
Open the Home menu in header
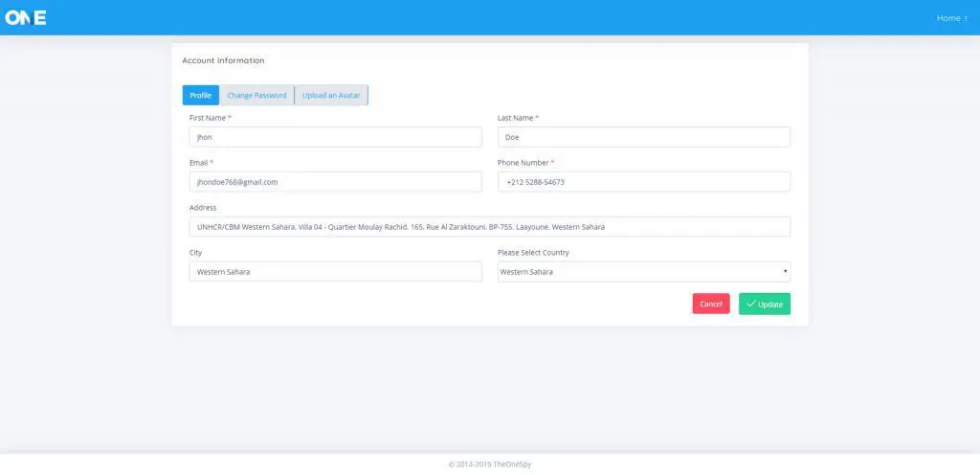[x=948, y=18]
